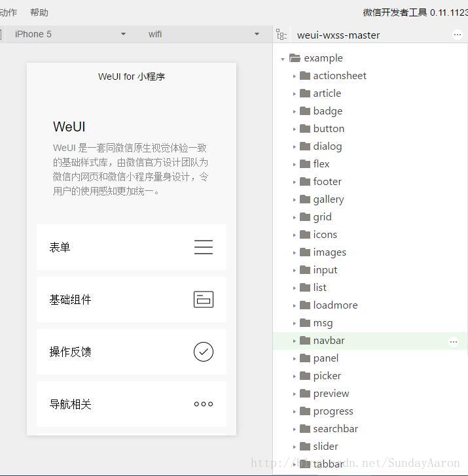Click the large WeUI heading

coord(69,127)
